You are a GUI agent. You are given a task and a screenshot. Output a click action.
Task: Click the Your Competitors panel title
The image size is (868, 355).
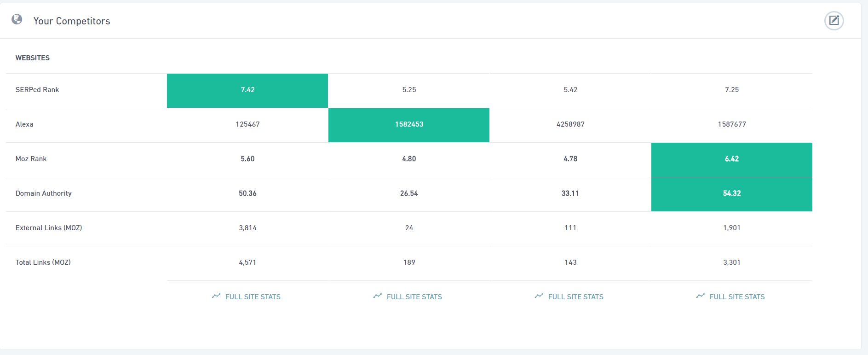72,21
